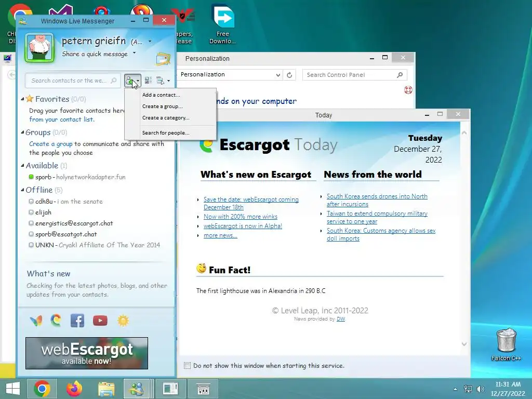Click the Peter Griffin display picture
The width and height of the screenshot is (532, 399).
39,48
